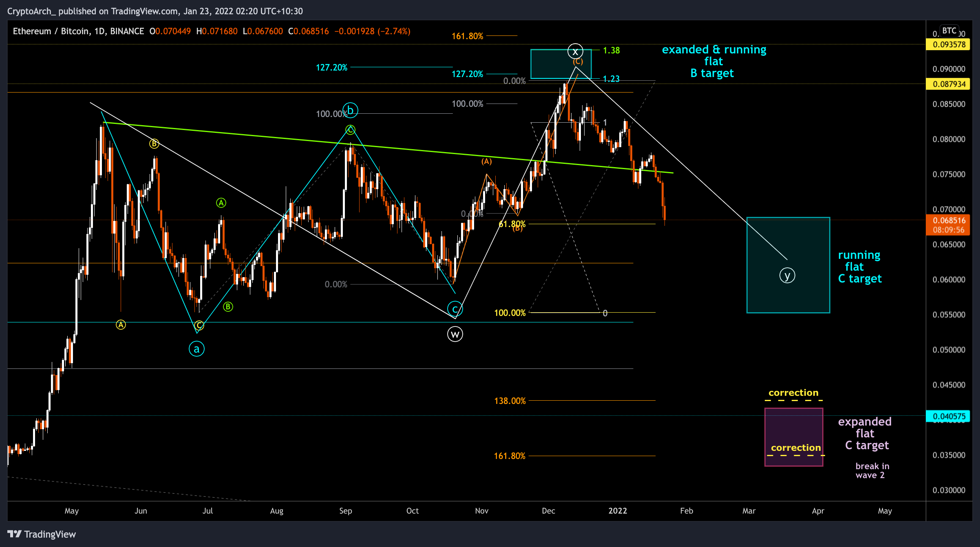Click the yellow circled B marker
The height and width of the screenshot is (547, 980).
[154, 143]
